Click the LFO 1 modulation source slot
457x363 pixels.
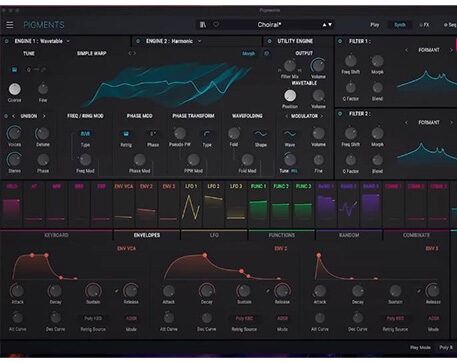click(x=191, y=204)
